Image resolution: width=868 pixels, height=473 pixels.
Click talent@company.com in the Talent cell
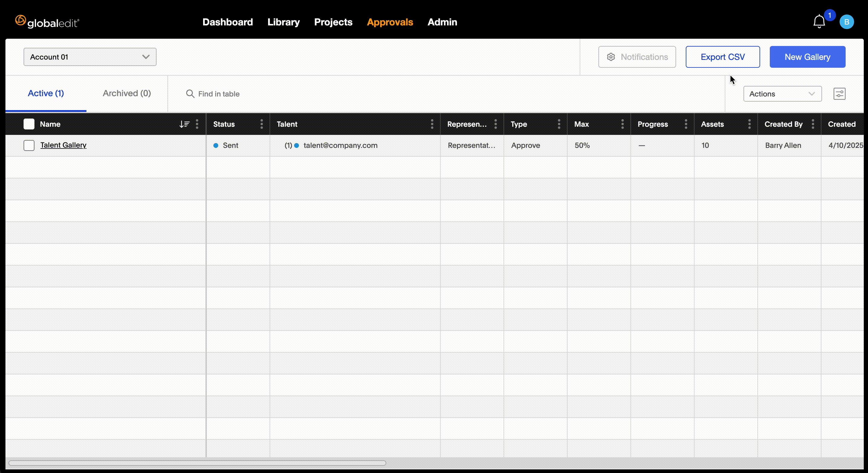pos(340,145)
